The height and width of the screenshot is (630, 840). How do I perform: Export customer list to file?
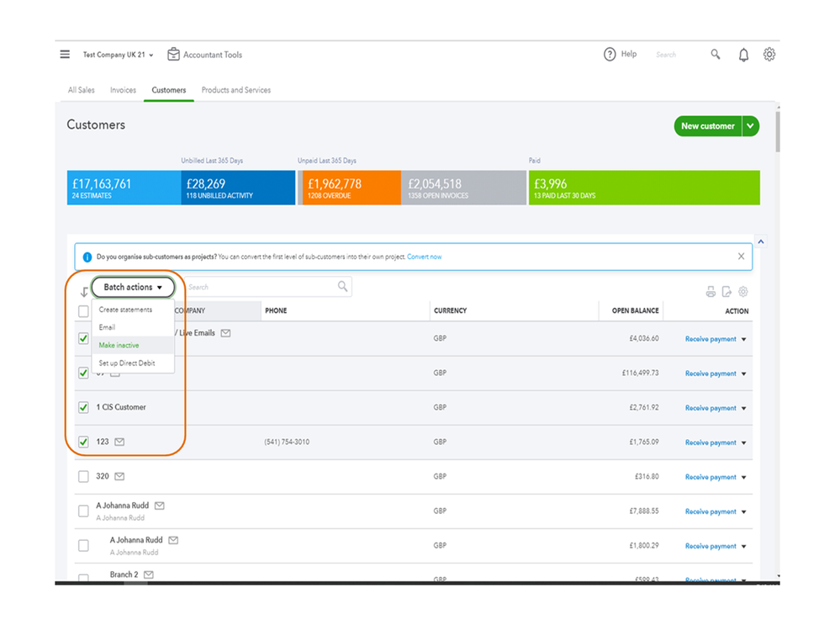[x=726, y=291]
